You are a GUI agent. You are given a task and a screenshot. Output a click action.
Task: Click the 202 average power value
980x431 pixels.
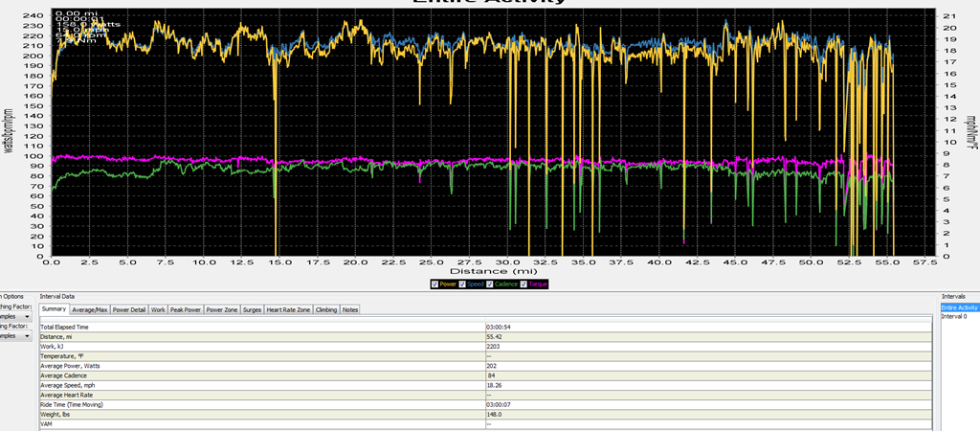(x=491, y=365)
